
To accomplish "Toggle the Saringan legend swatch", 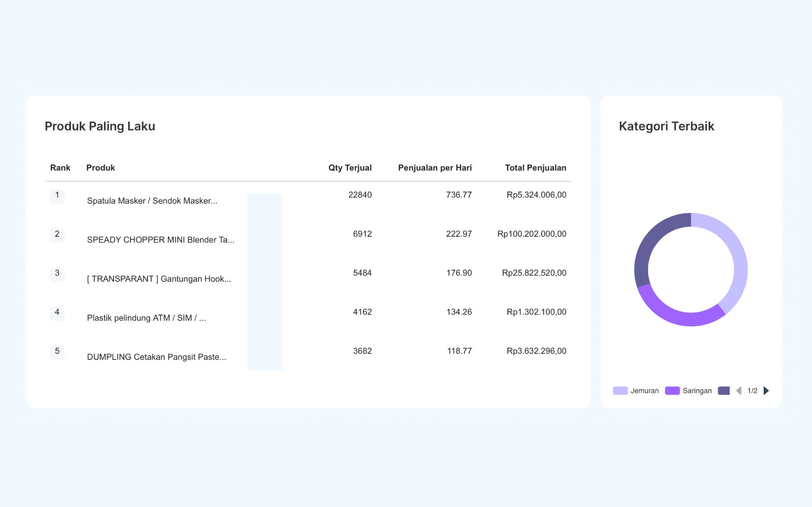I will pos(672,391).
